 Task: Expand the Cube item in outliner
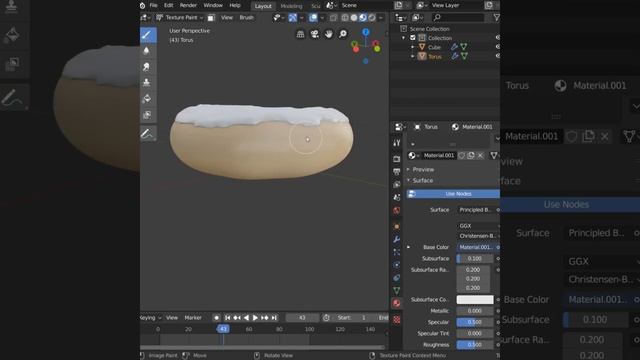(413, 47)
